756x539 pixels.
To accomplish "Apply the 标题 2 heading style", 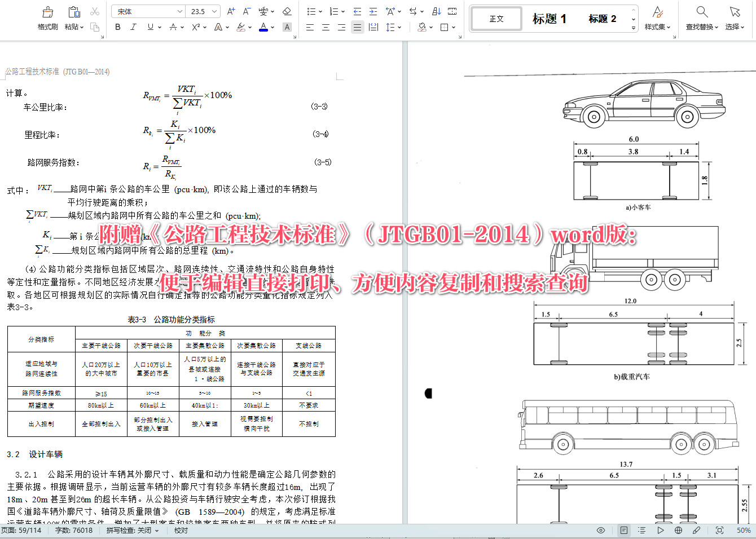I will [x=602, y=19].
